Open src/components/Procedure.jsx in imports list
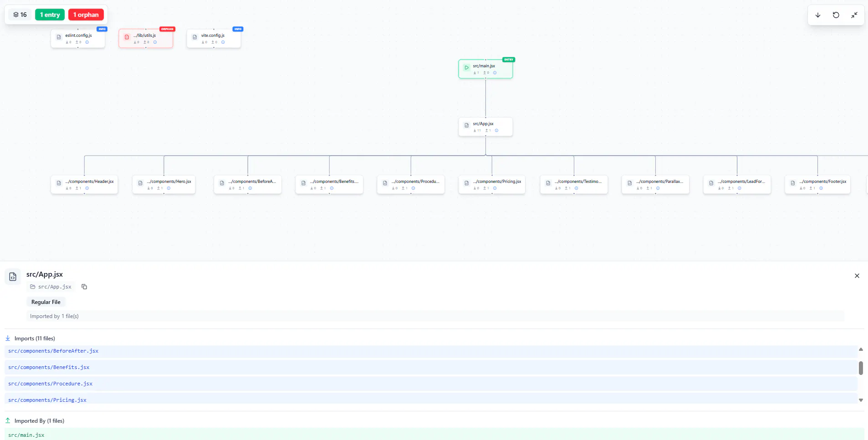The height and width of the screenshot is (440, 868). 431,384
